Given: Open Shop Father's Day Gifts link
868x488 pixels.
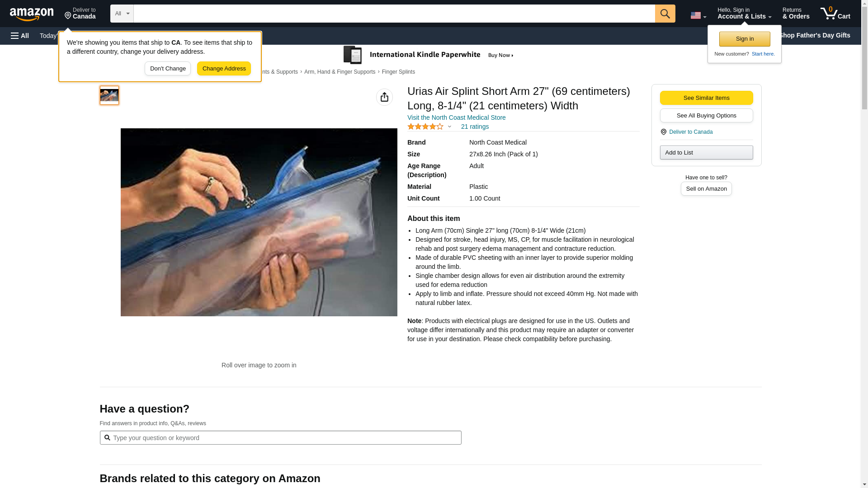Looking at the screenshot, I should (x=814, y=35).
